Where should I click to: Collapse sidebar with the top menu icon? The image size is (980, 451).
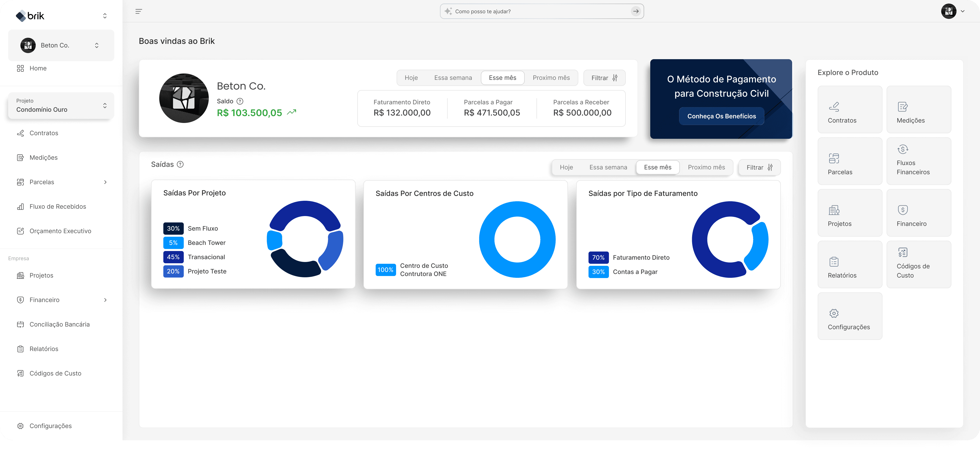point(139,11)
